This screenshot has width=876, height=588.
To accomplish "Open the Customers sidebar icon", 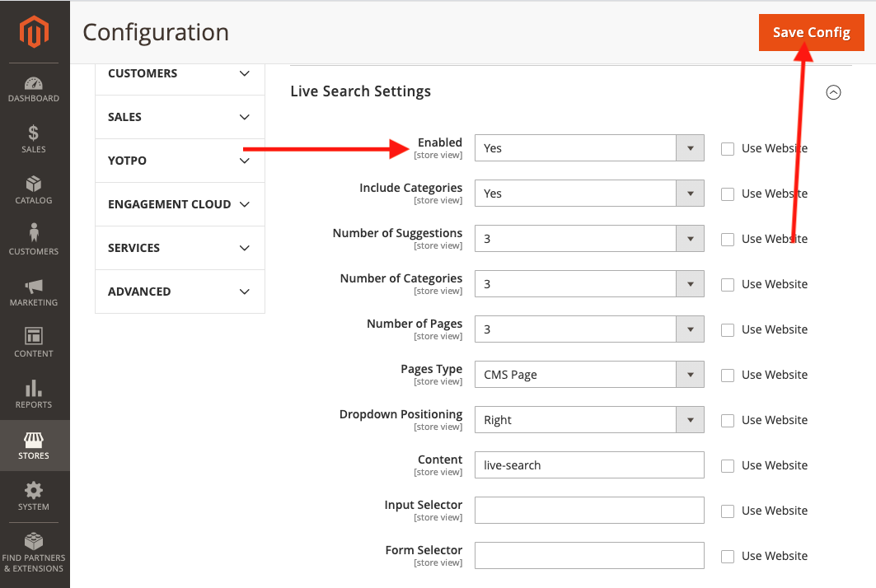I will click(x=34, y=240).
